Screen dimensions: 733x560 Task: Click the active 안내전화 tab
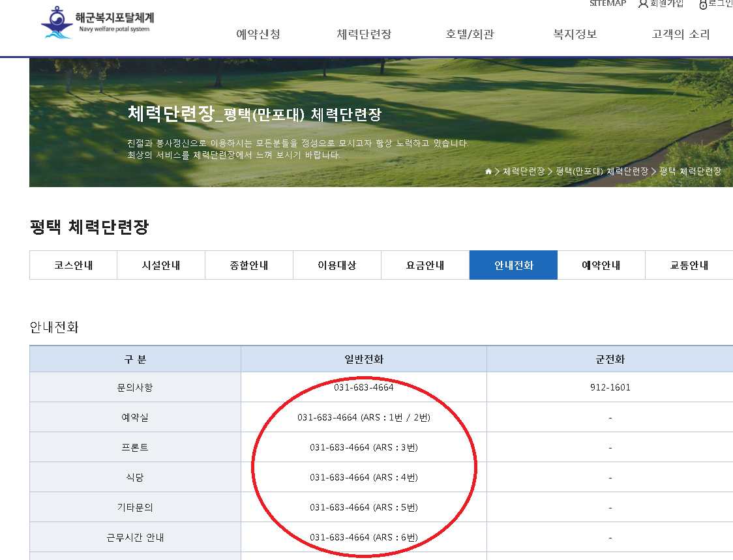point(513,265)
